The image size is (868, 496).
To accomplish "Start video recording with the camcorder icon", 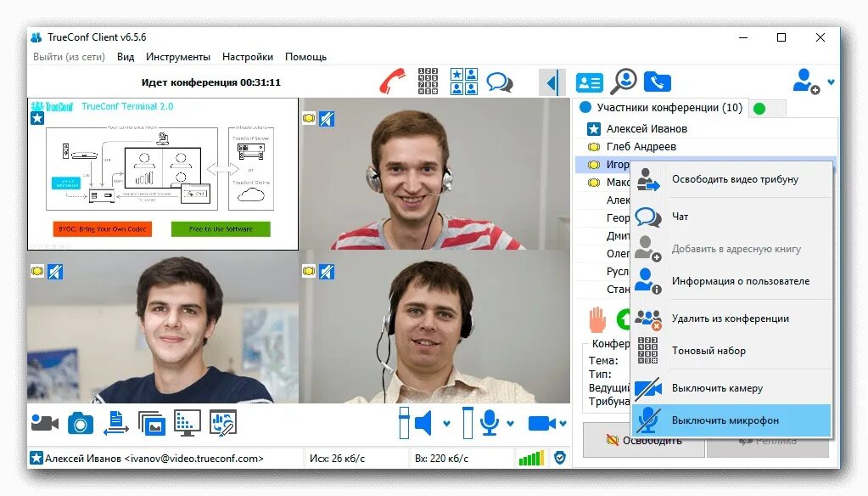I will (45, 424).
